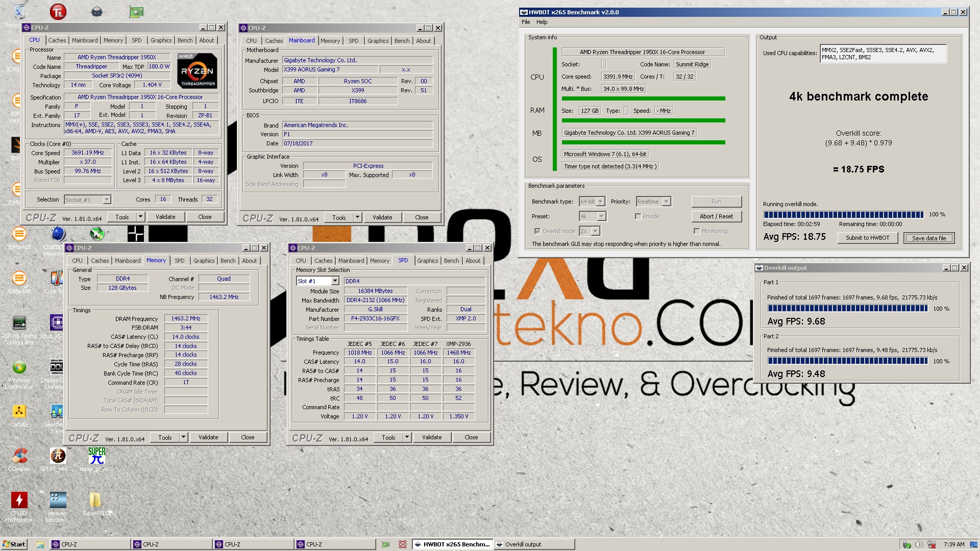
Task: Open the taskbar file explorer quick-launch icon
Action: coord(40,544)
